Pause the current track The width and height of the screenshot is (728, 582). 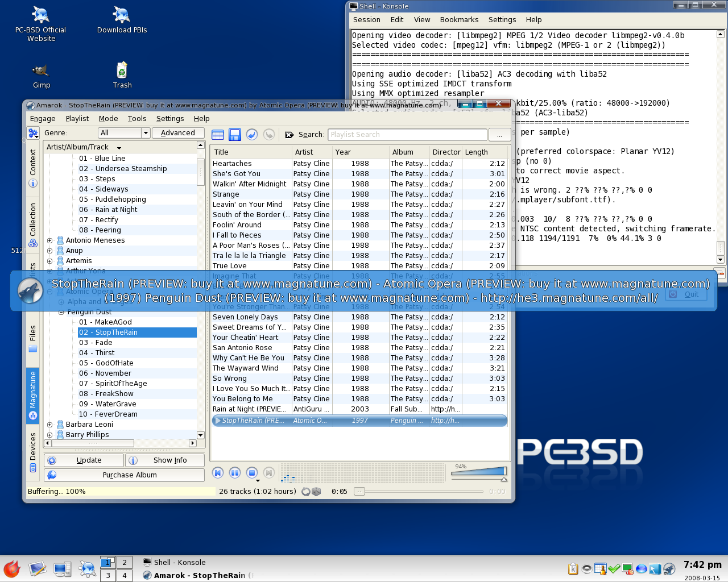pos(235,473)
